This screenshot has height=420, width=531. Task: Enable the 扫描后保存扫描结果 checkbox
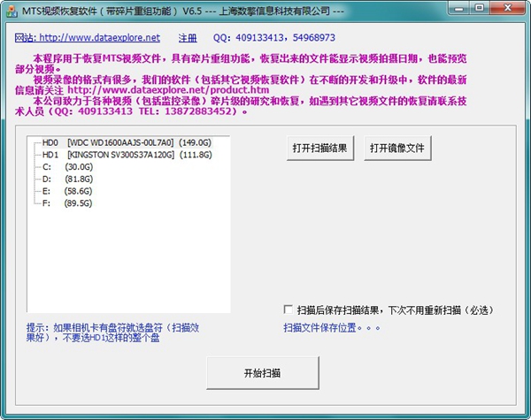click(x=289, y=309)
